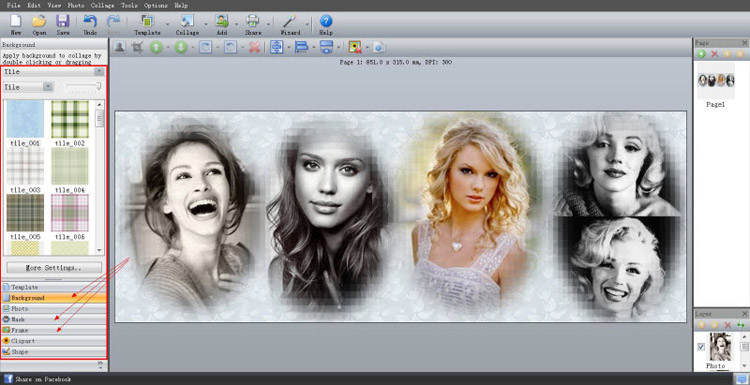Screen dimensions: 750x385
Task: Open the top Tile category dropdown
Action: pyautogui.click(x=54, y=72)
